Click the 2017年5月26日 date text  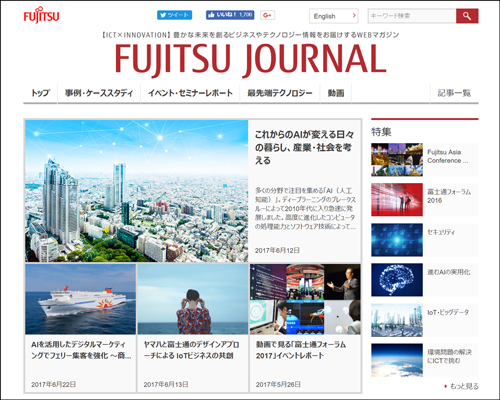pos(278,384)
